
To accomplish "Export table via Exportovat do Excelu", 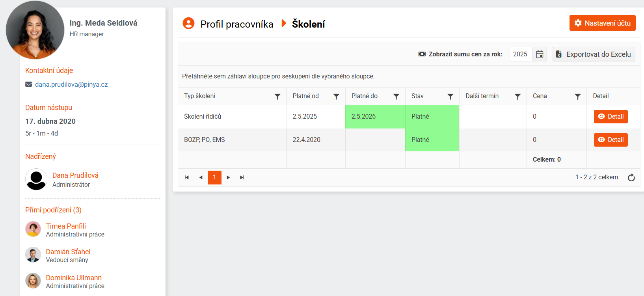I will pyautogui.click(x=594, y=54).
